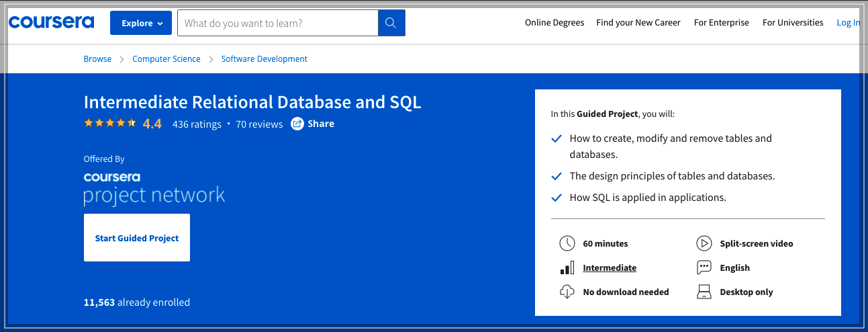
Task: Open the Intermediate level link
Action: click(x=610, y=267)
